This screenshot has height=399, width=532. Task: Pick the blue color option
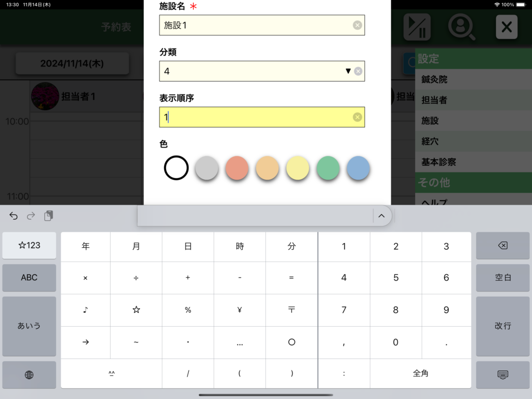point(358,168)
